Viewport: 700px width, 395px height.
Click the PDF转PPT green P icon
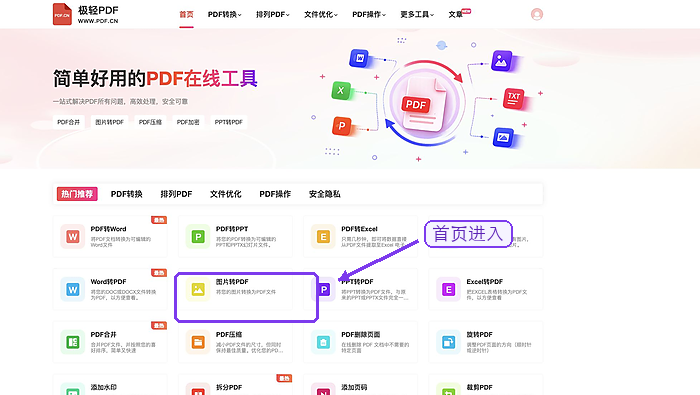pyautogui.click(x=198, y=236)
